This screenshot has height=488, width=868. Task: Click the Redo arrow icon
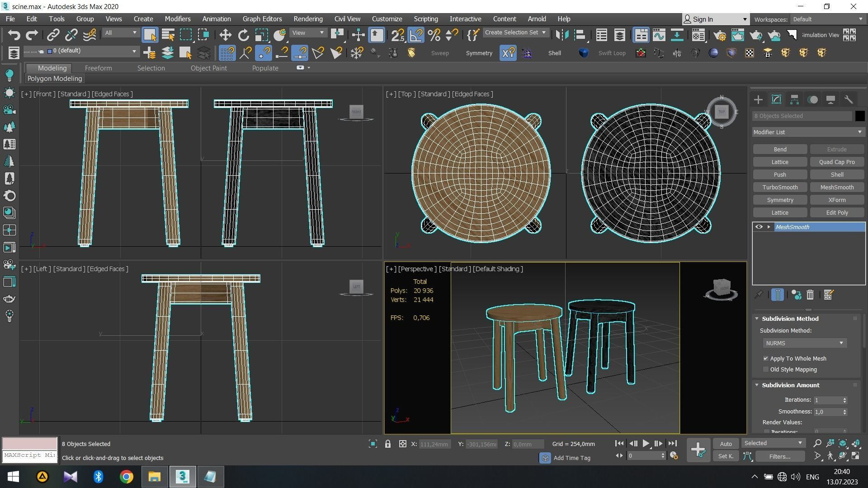(32, 35)
